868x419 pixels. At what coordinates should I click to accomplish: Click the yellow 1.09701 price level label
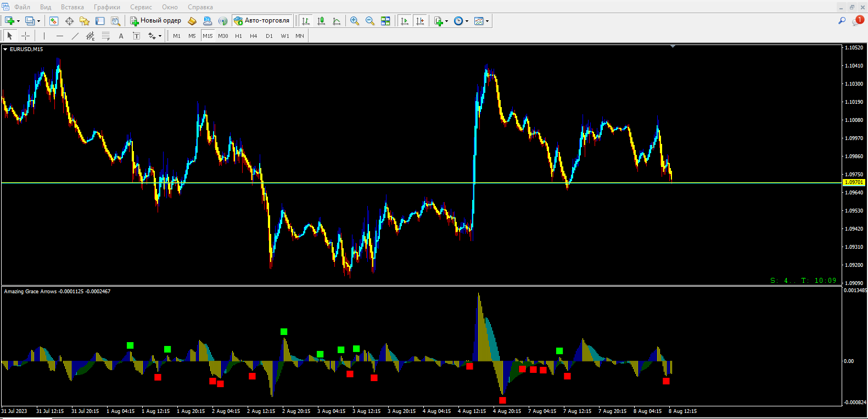coord(854,182)
